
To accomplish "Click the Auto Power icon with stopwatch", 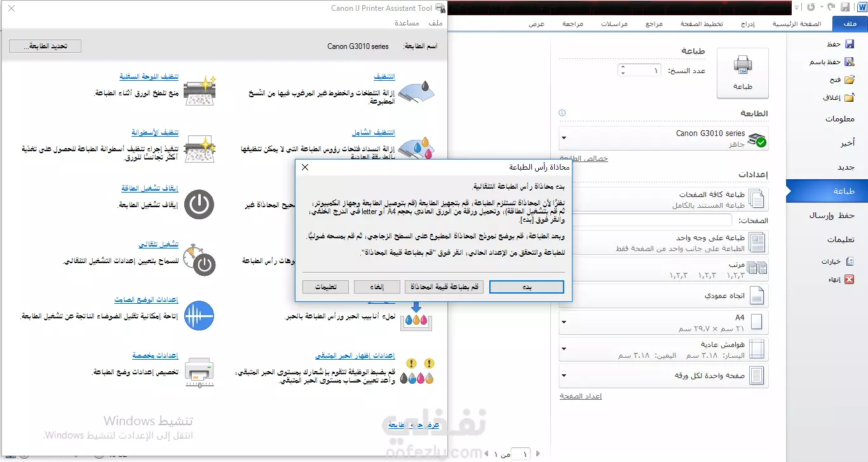I will 199,260.
